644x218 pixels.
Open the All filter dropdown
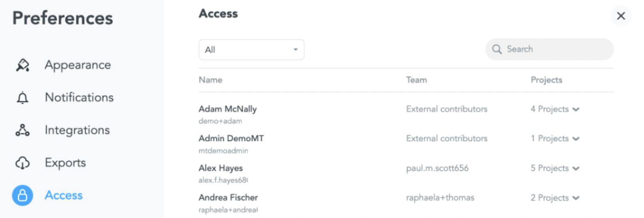pyautogui.click(x=251, y=50)
